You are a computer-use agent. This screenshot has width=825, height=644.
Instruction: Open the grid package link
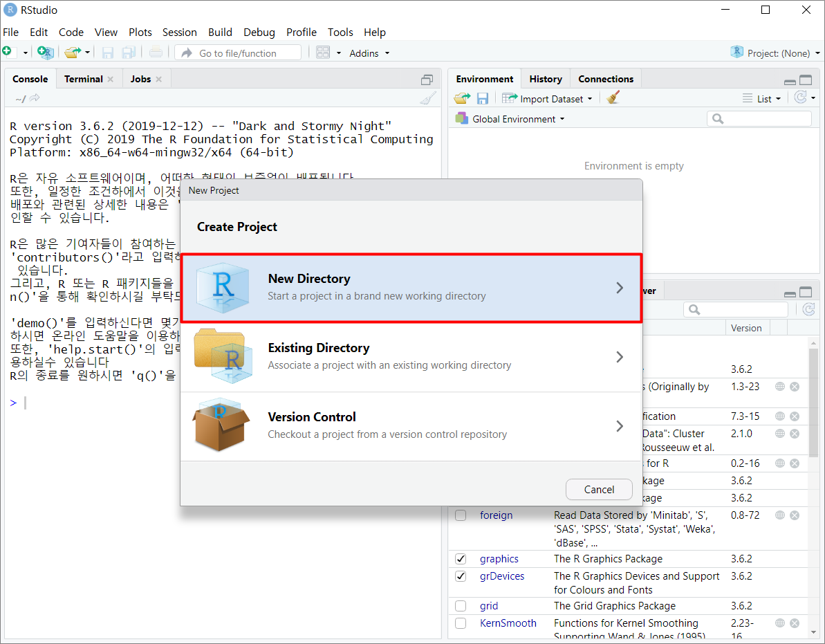488,605
